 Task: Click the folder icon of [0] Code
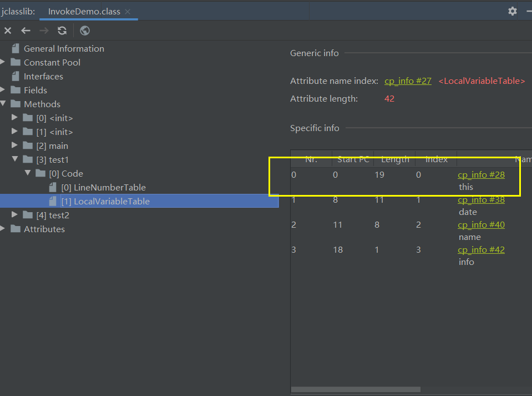point(40,173)
